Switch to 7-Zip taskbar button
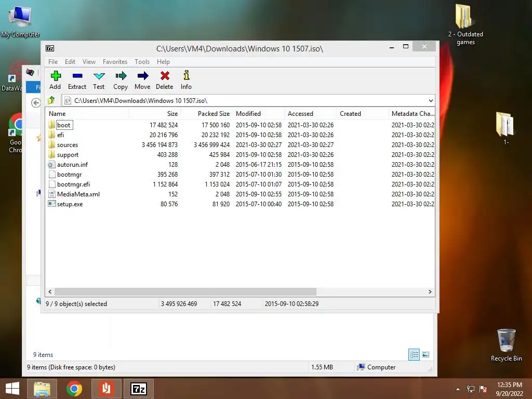 [x=139, y=389]
